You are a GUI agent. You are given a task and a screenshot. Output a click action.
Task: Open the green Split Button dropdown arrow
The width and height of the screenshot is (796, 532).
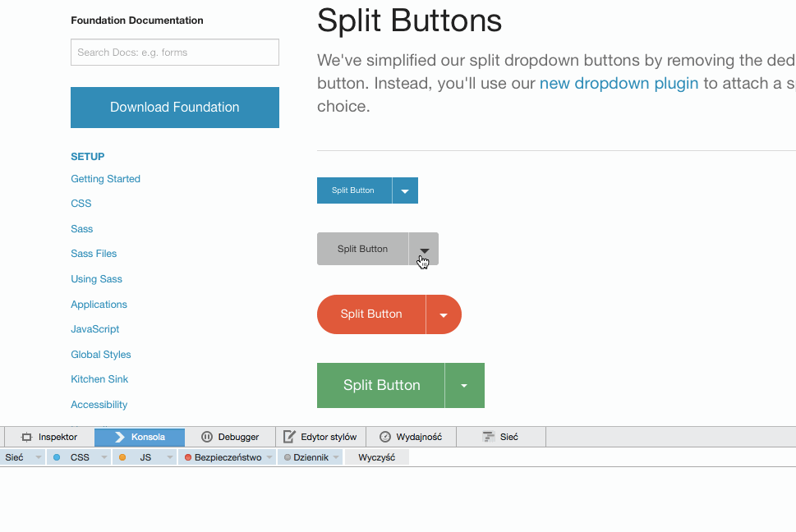pyautogui.click(x=464, y=385)
